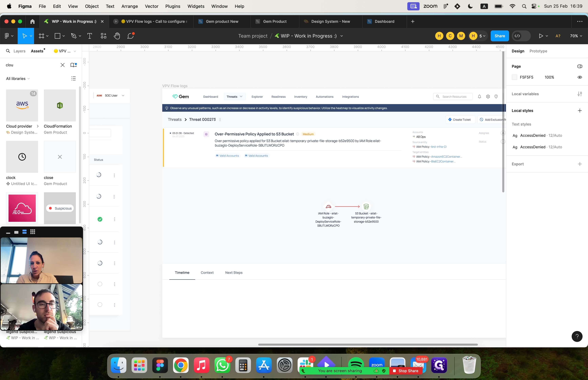
Task: Clear the assets search field
Action: coord(62,65)
